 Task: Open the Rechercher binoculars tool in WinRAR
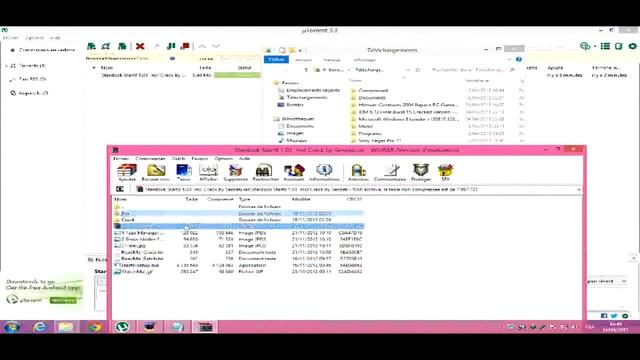(x=265, y=172)
